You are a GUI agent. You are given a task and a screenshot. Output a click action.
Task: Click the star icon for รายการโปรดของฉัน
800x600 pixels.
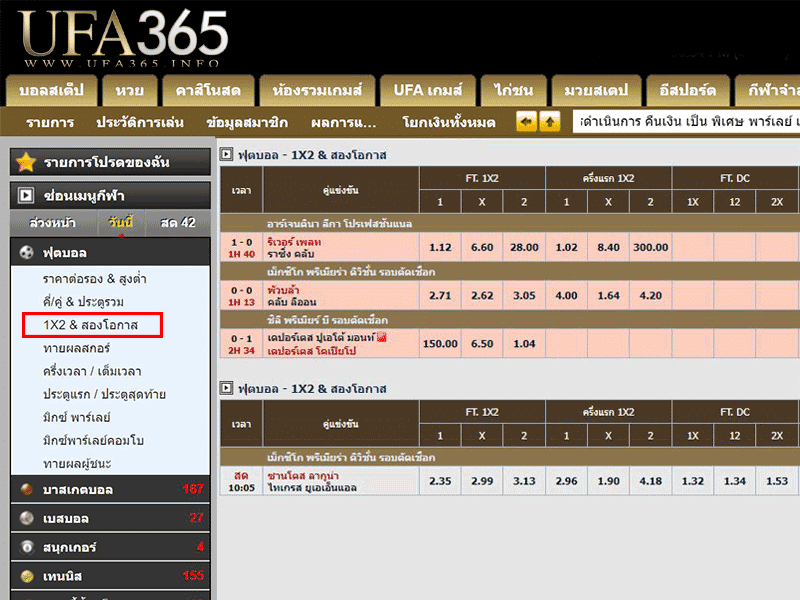pyautogui.click(x=26, y=162)
